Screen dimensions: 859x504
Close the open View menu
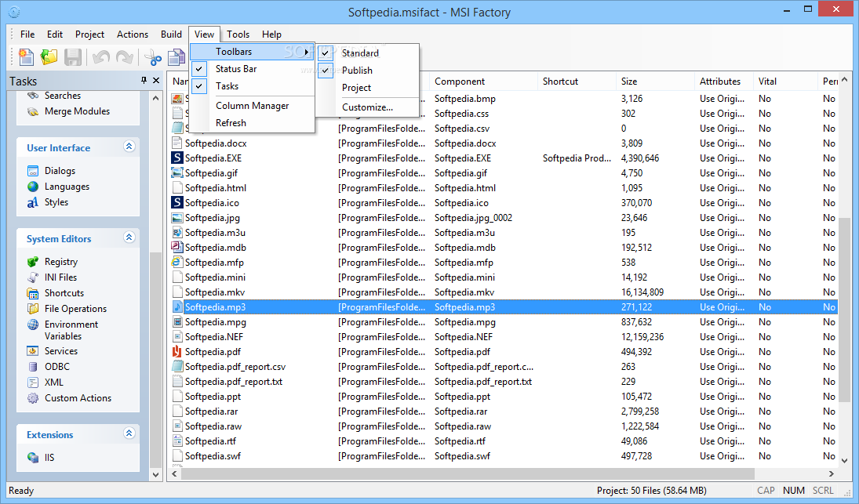coord(204,34)
